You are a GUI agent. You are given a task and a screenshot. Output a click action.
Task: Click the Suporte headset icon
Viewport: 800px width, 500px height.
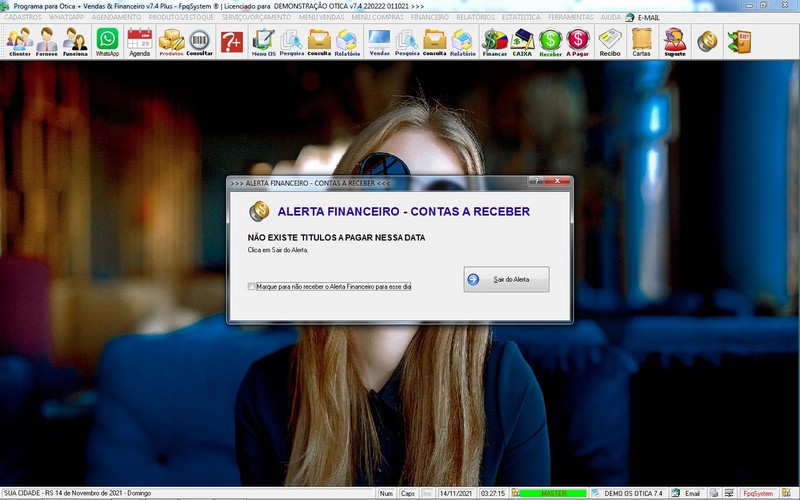pos(675,42)
